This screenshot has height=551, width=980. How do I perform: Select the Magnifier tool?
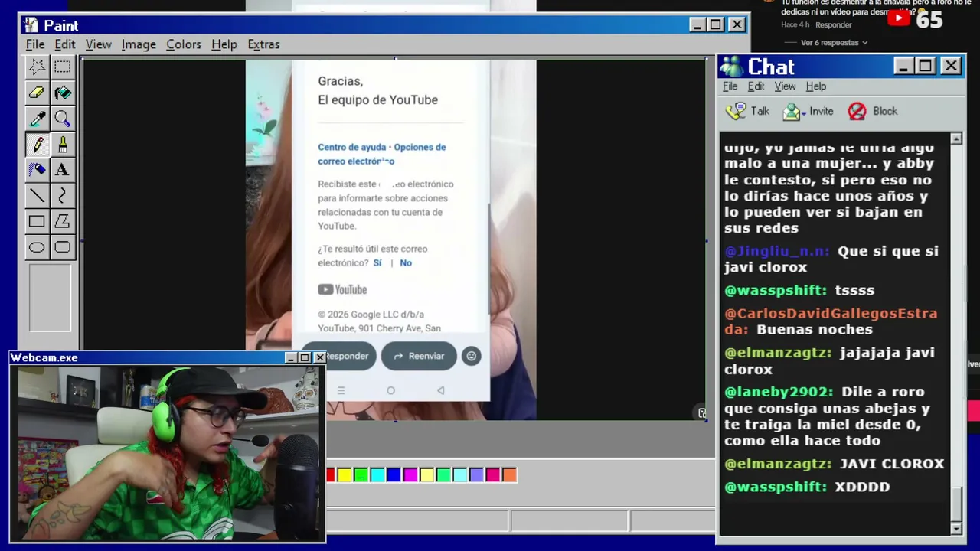click(63, 119)
